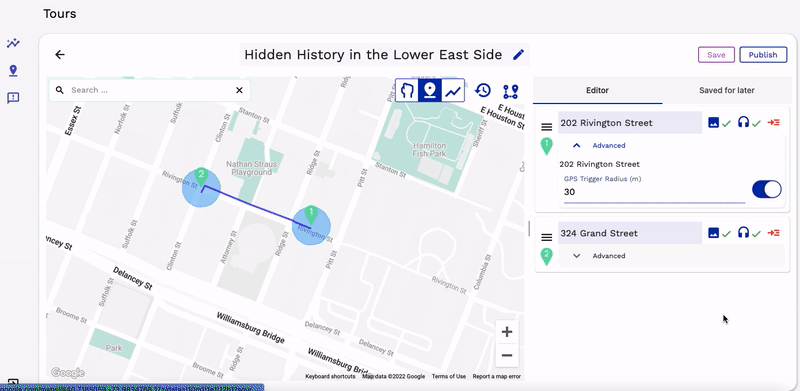Click the Tours page heading
Viewport: 800px width, 391px height.
click(x=60, y=14)
